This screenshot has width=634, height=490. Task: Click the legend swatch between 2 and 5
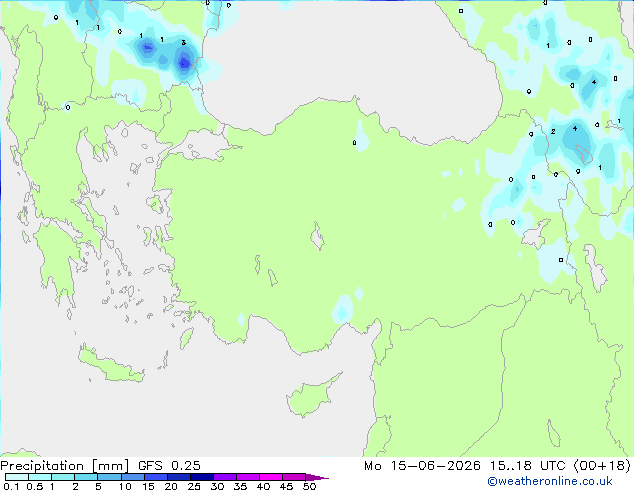86,477
